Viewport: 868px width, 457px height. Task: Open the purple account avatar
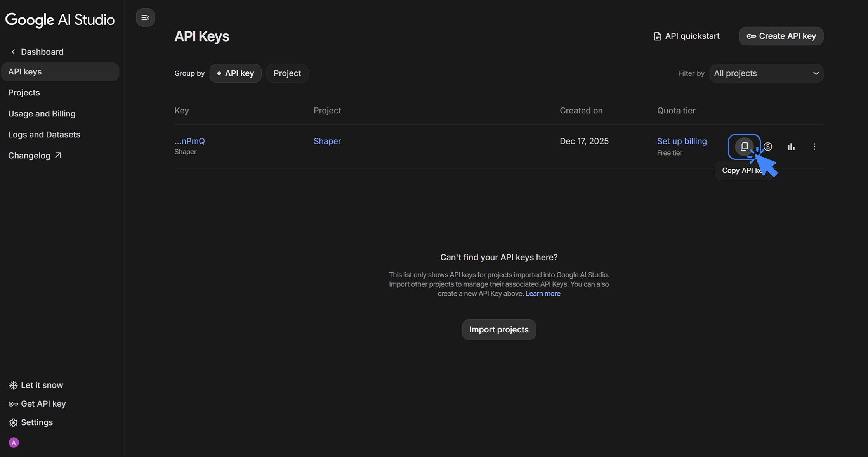pos(14,442)
